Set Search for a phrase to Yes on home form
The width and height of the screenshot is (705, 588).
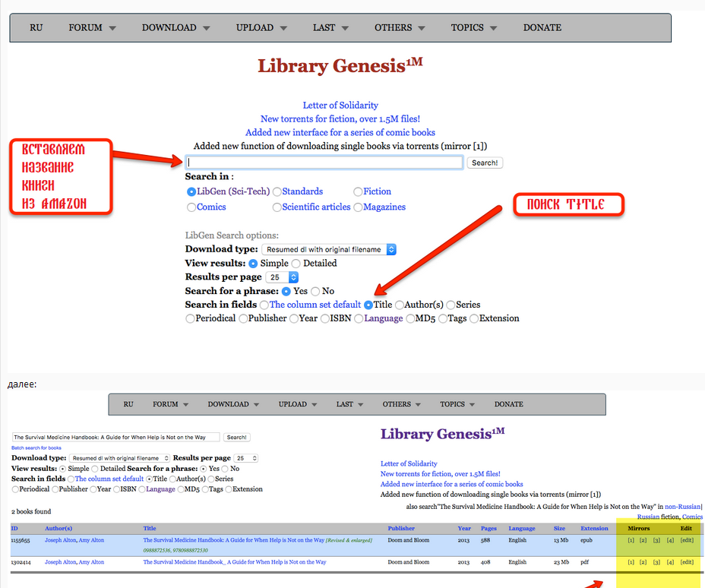pyautogui.click(x=286, y=291)
